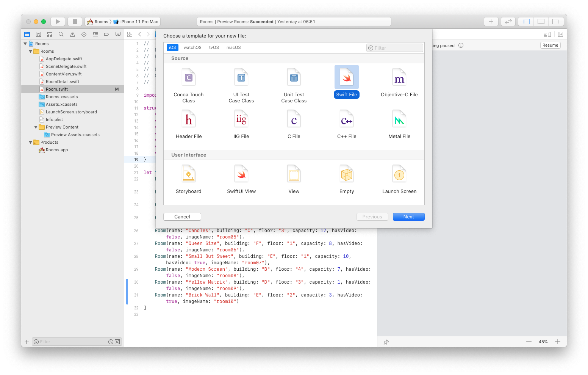
Task: Choose the Storyboard template
Action: click(188, 178)
